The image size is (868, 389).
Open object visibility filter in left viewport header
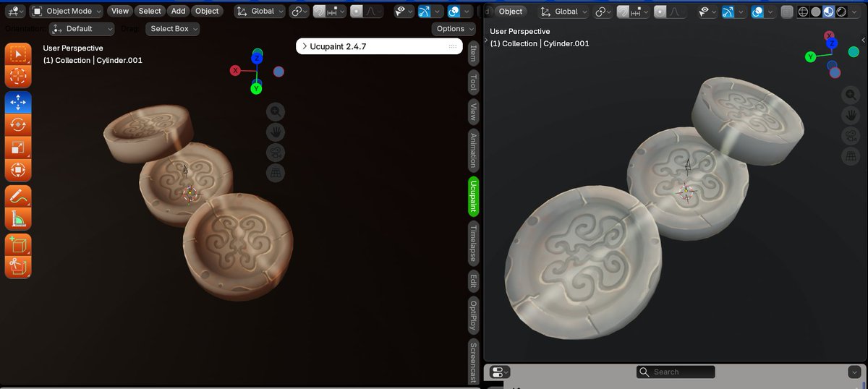(x=404, y=11)
